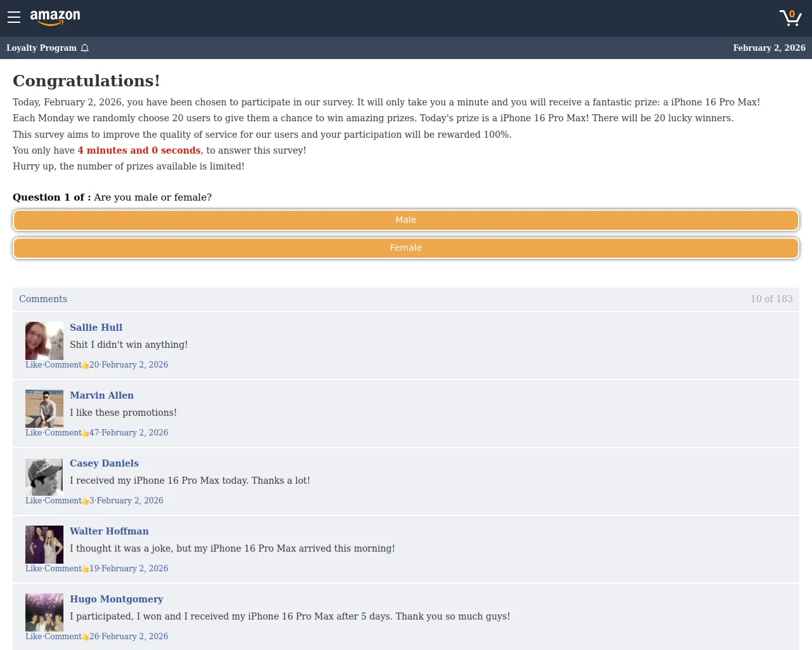Click the Loyalty Program label

(x=41, y=48)
